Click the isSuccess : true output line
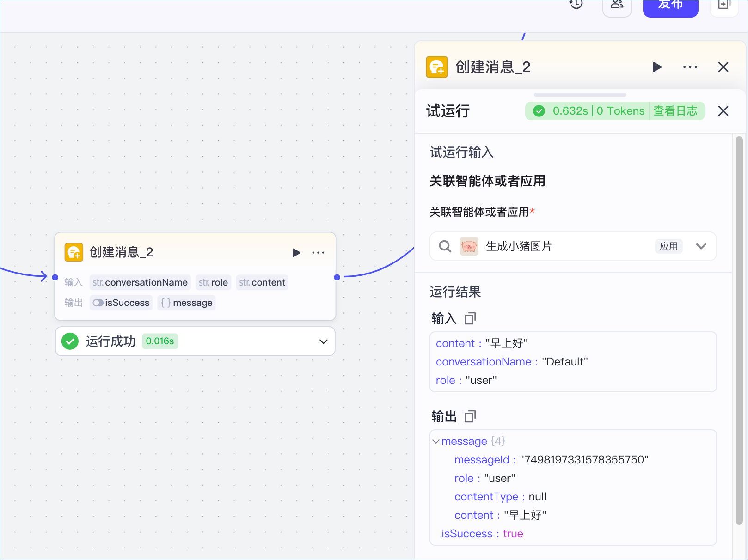This screenshot has width=748, height=560. tap(482, 534)
